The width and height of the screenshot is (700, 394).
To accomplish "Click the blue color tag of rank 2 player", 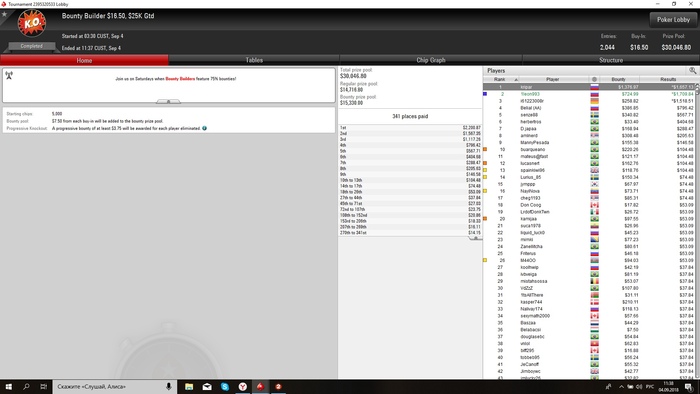I will coord(485,94).
